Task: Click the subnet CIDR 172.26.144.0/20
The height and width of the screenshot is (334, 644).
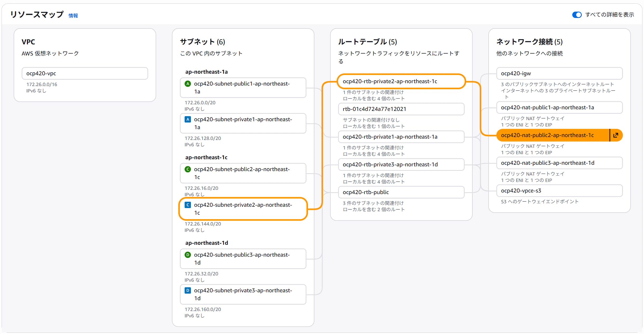Action: (203, 224)
